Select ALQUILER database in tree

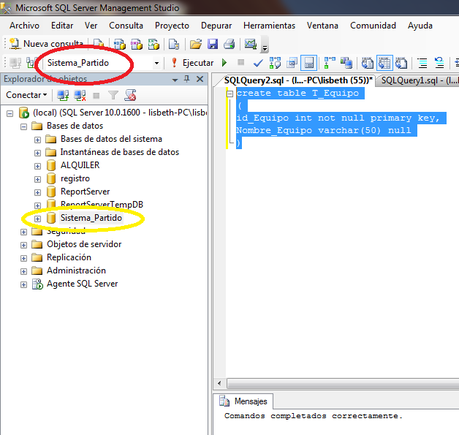click(x=80, y=165)
